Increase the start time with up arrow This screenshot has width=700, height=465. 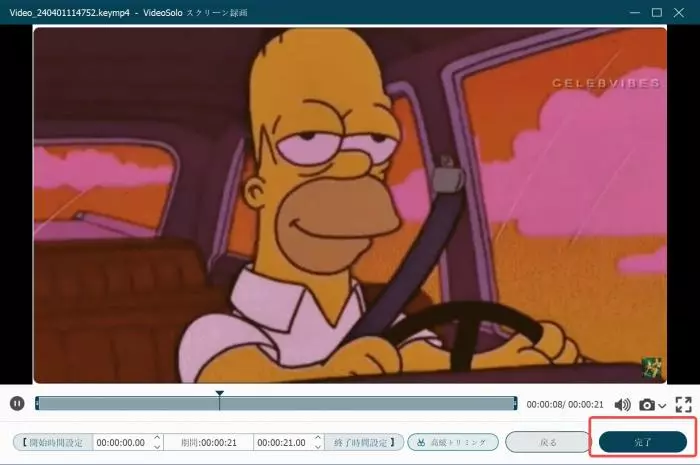pyautogui.click(x=157, y=438)
